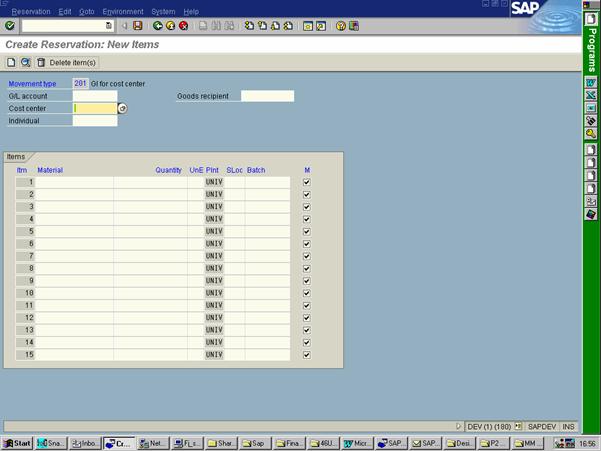Image resolution: width=601 pixels, height=451 pixels.
Task: Click the 'INS' status bar entry
Action: click(568, 426)
